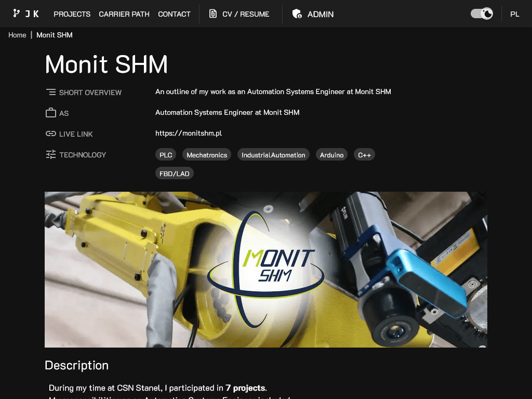532x399 pixels.
Task: Open the Contact page
Action: tap(174, 14)
